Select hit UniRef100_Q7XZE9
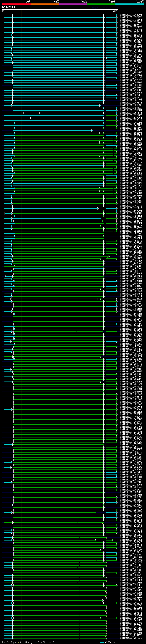This screenshot has height=644, width=146. 131,130
